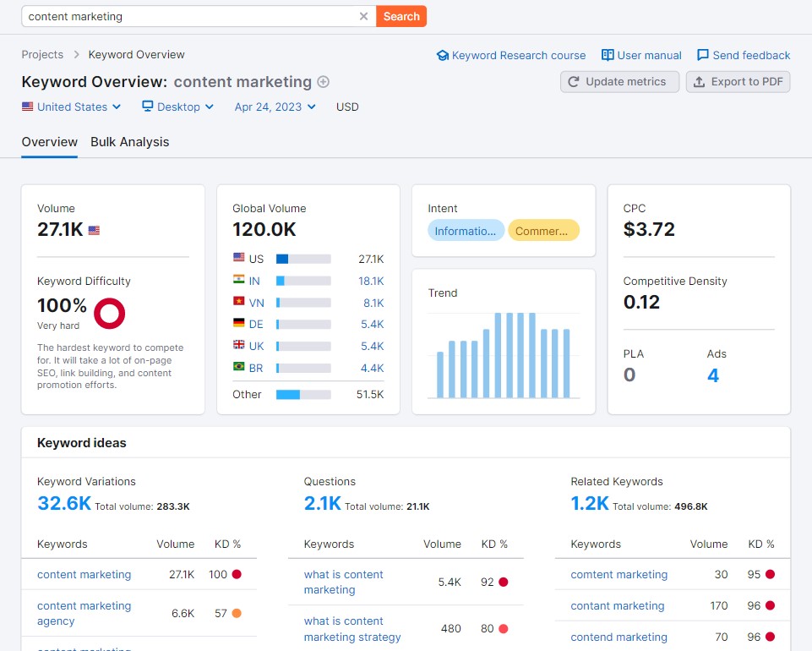The image size is (812, 651).
Task: Open the Projects breadcrumb link
Action: point(42,54)
